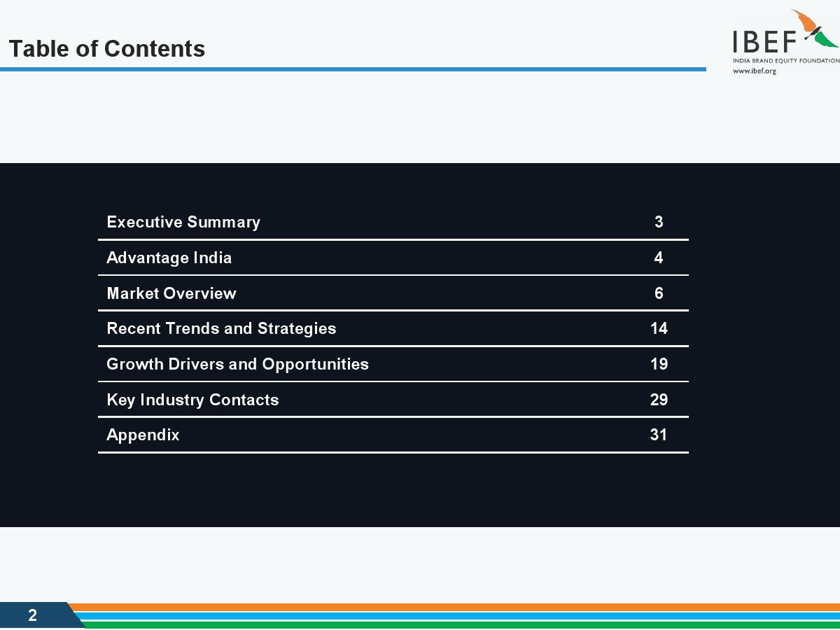Viewport: 840px width, 630px height.
Task: Select the Table of Contents title
Action: coord(107,49)
